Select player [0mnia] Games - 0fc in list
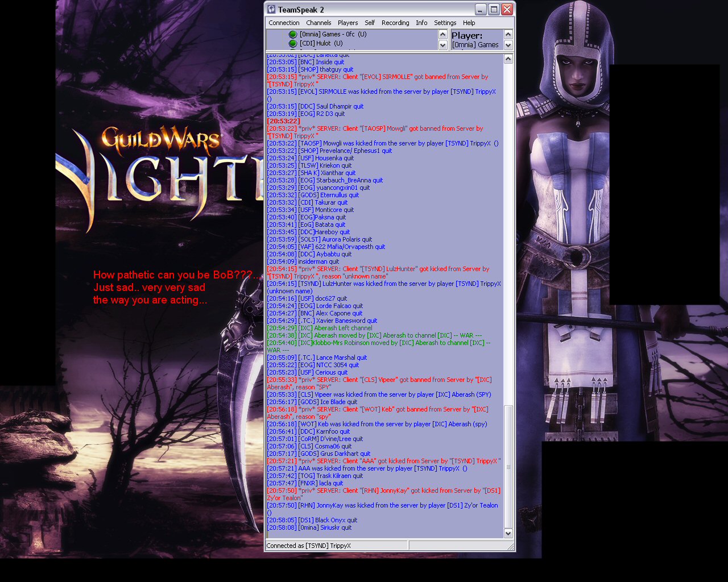 333,34
